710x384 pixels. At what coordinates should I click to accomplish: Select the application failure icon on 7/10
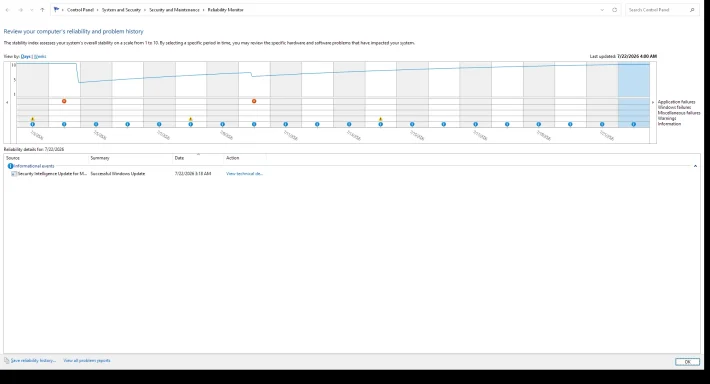[254, 101]
